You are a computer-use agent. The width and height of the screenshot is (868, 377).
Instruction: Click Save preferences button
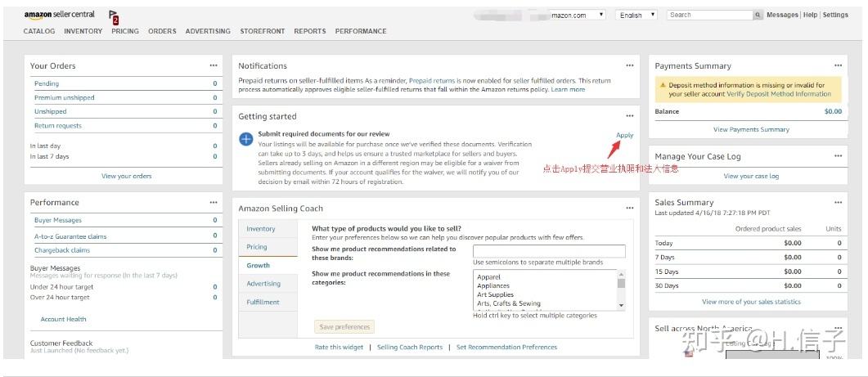tap(344, 326)
